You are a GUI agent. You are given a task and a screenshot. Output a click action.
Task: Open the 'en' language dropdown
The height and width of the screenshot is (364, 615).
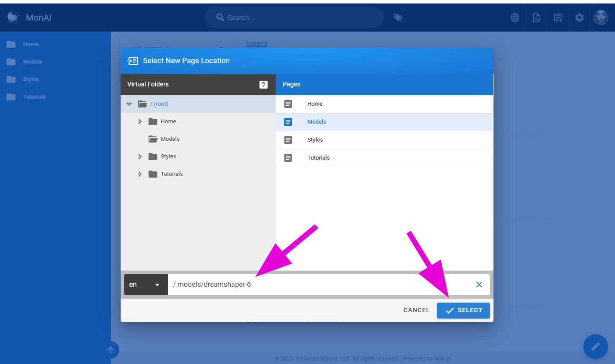click(x=146, y=285)
